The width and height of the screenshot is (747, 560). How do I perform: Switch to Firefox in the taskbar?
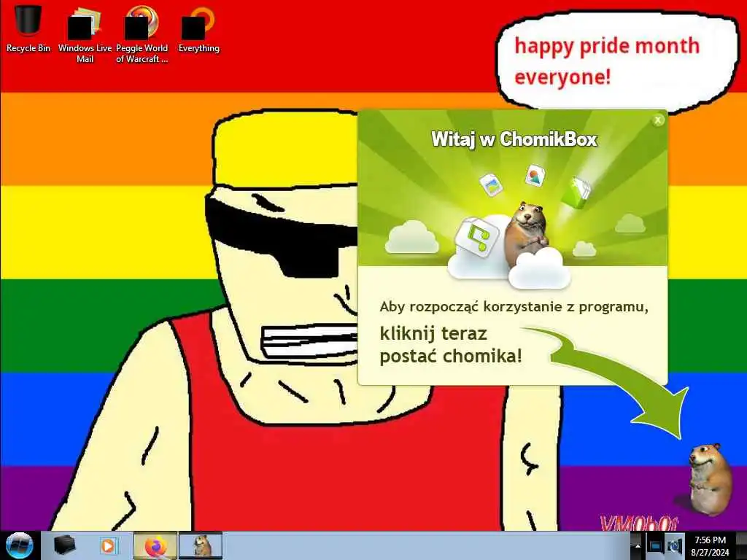[155, 545]
